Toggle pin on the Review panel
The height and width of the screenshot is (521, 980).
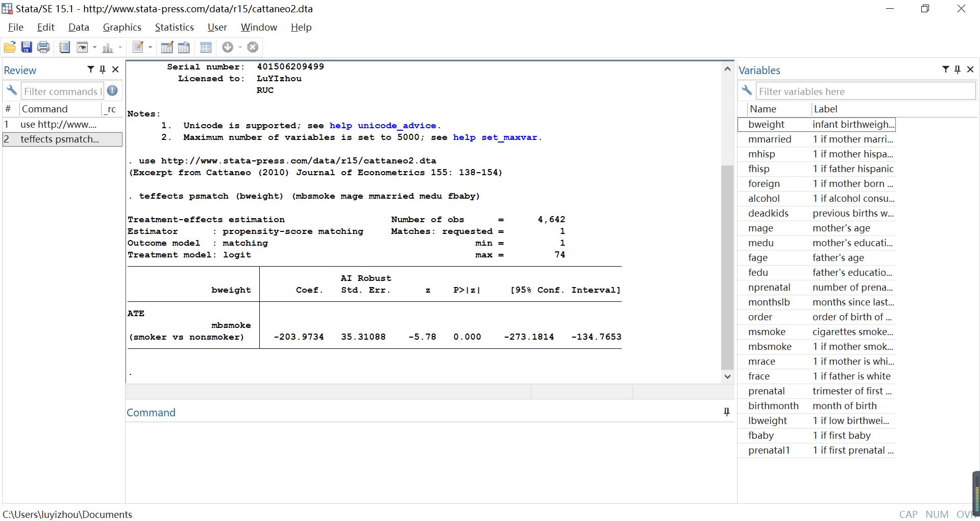pos(103,69)
